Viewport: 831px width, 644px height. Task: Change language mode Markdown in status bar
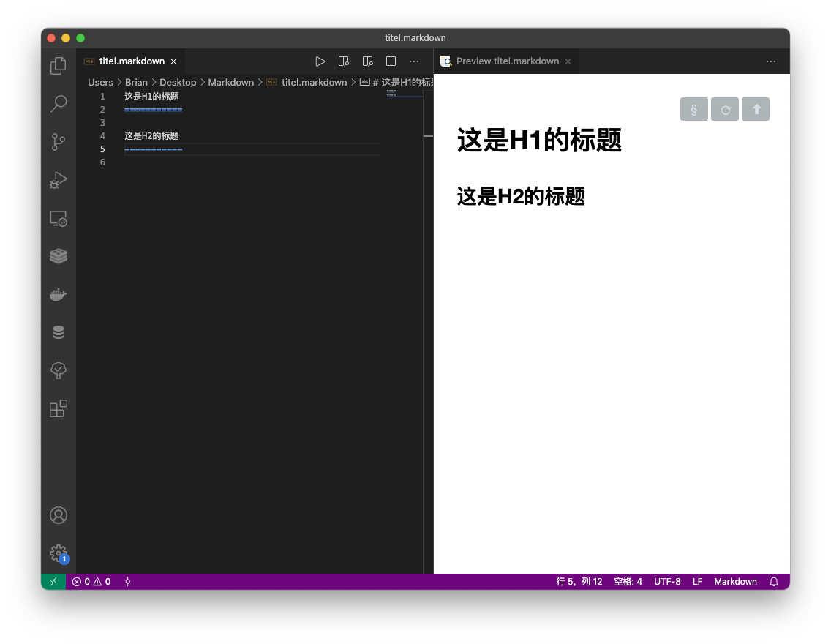point(736,582)
